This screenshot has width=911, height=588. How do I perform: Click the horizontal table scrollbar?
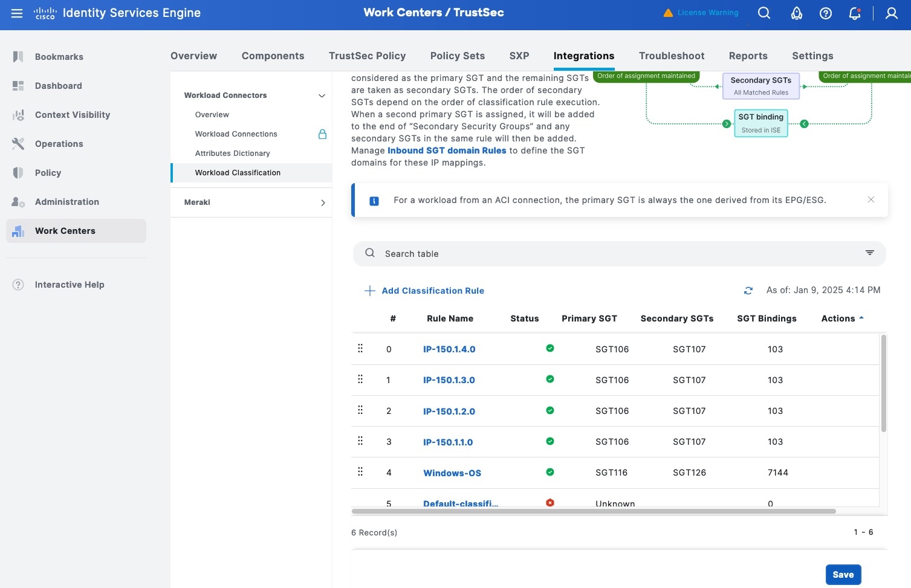pos(593,511)
